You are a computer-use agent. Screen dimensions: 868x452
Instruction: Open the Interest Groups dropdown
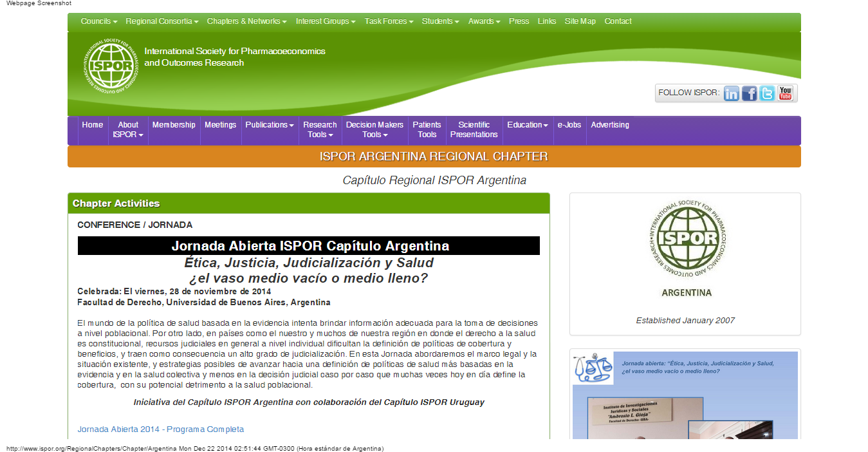click(x=326, y=21)
